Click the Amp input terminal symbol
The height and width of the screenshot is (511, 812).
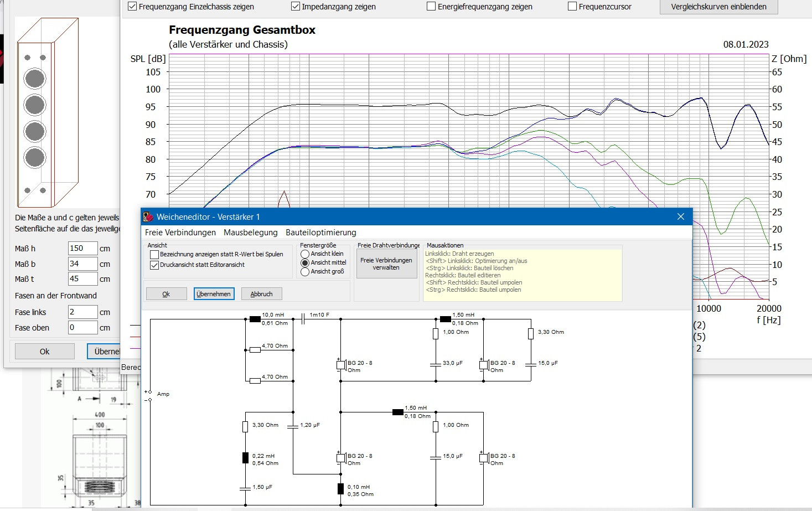click(148, 395)
